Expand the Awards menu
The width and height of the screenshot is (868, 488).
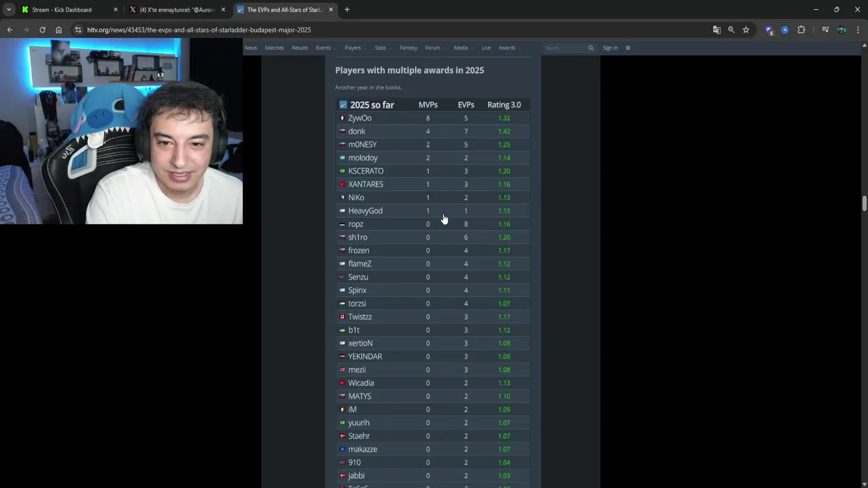509,48
